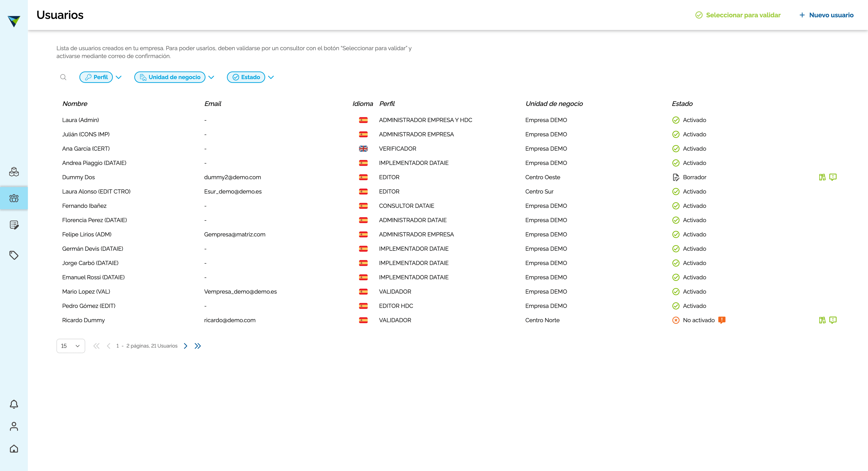Click the search magnifier icon
The height and width of the screenshot is (471, 868).
click(x=63, y=77)
